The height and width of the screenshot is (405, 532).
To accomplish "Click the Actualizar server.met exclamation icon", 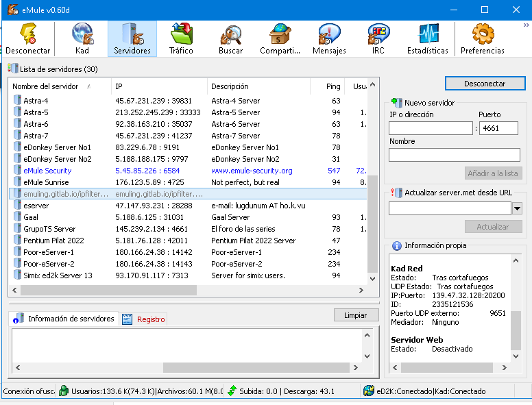I will point(396,193).
